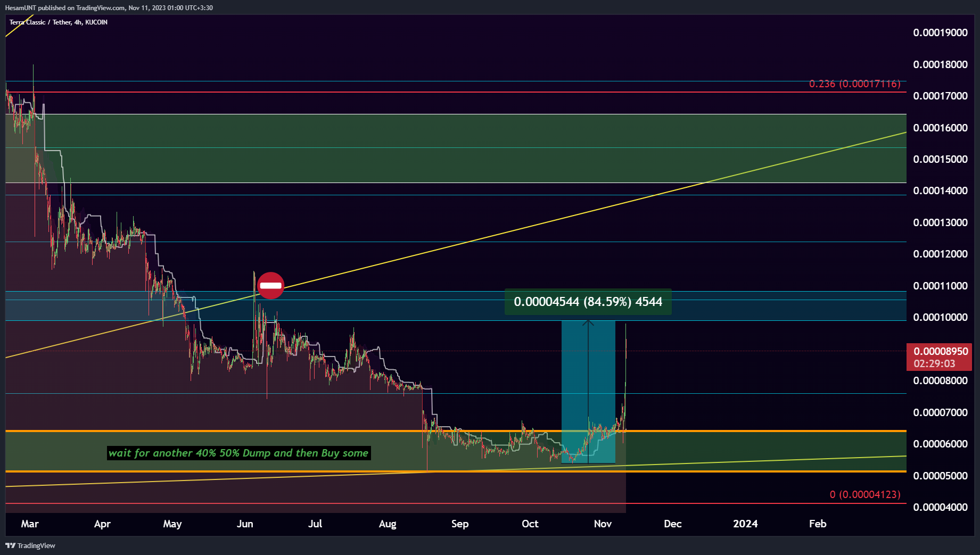
Task: Click the Fib label 0.236 (0.00017116)
Action: [x=854, y=84]
